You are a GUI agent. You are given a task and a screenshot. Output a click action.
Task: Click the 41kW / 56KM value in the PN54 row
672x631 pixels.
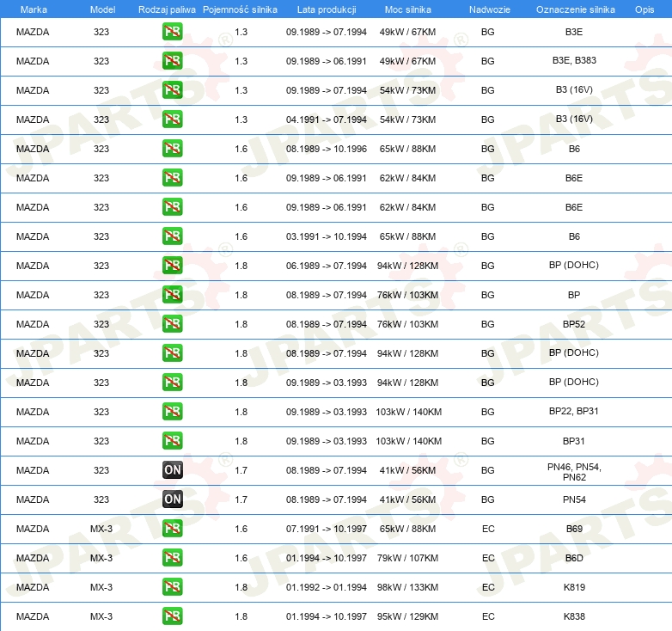pos(407,499)
